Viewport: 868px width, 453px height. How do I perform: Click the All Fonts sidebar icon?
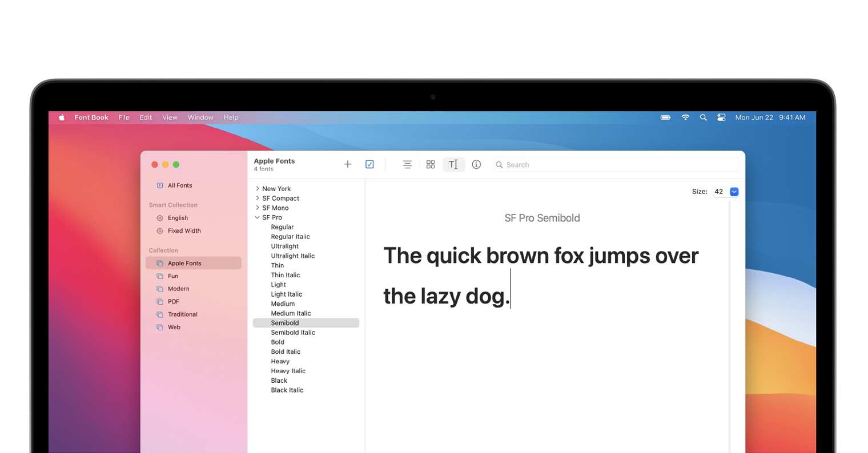160,185
